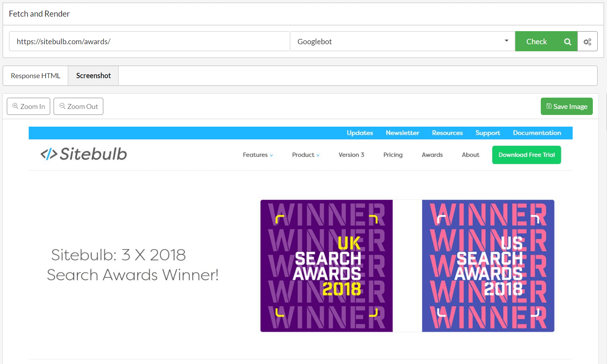
Task: Click the 'Fetch and Render' title
Action: pos(39,14)
